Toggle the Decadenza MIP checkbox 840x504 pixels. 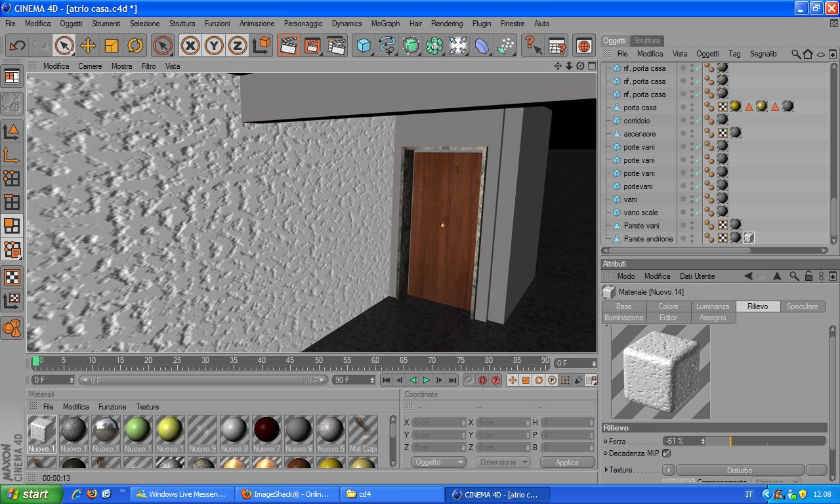(667, 453)
